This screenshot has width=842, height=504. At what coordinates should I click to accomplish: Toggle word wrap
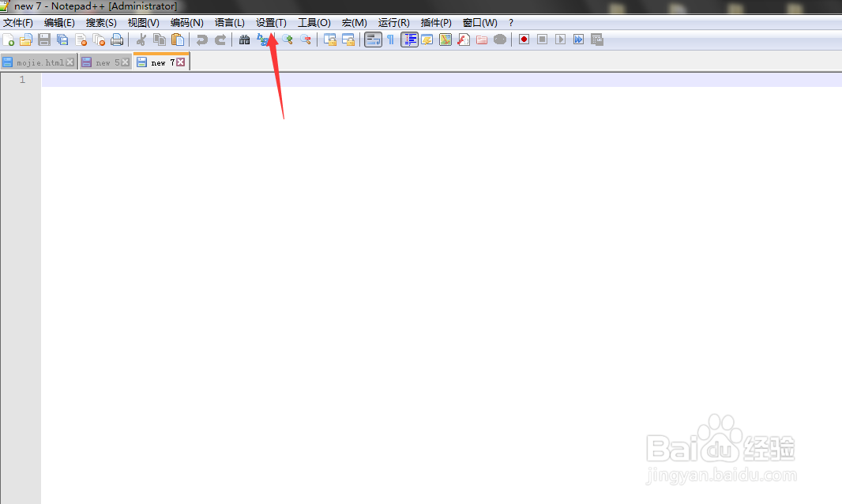click(x=372, y=39)
